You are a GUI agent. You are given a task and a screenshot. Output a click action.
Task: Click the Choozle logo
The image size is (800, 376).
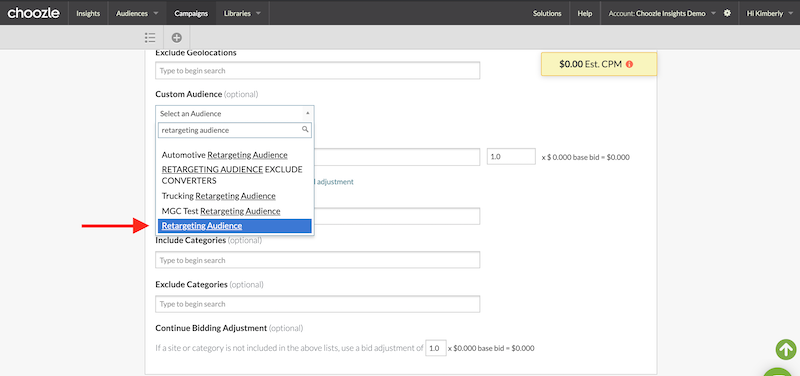(x=33, y=13)
